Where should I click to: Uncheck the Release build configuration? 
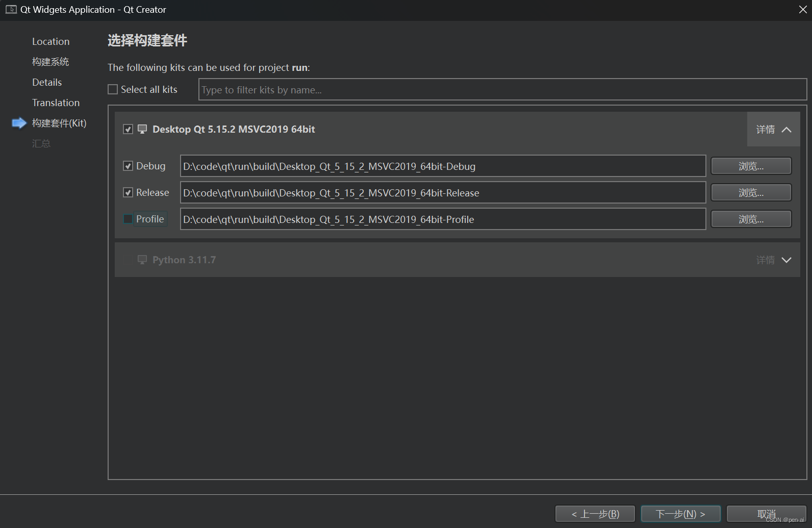pos(128,193)
